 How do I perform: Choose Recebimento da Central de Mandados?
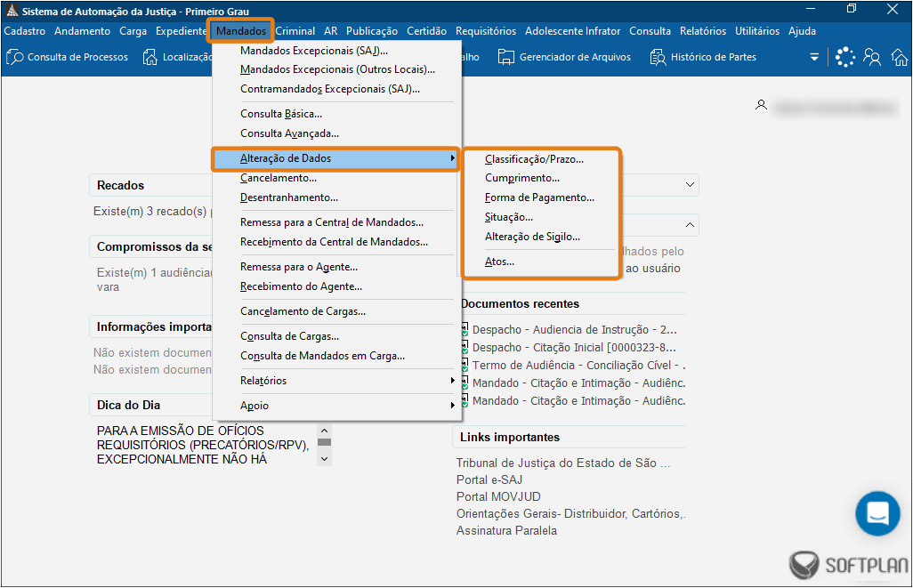336,242
